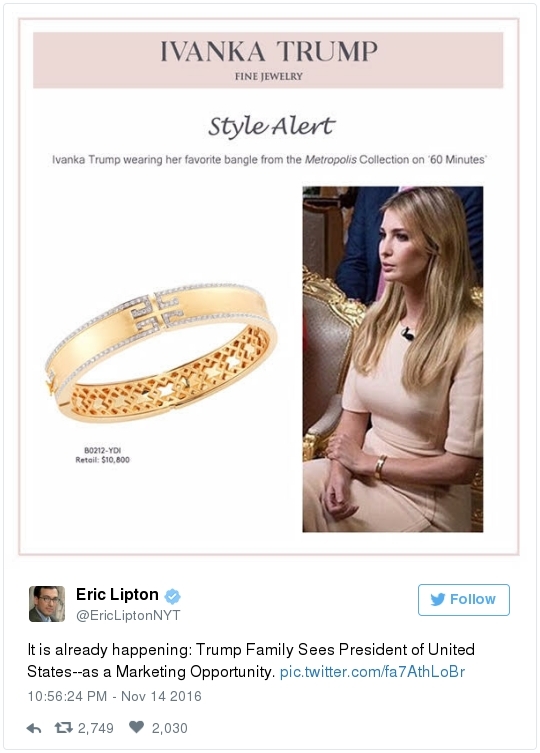Click the Ivanka Trump Fine Jewelry banner
Screen dimensions: 540x753
(x=268, y=60)
